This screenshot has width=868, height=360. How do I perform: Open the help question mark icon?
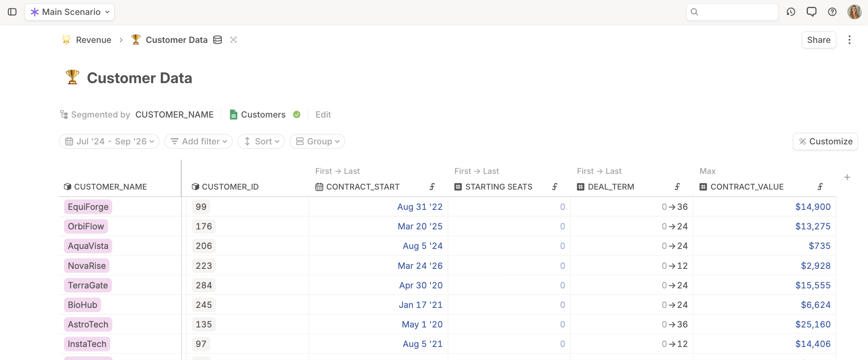832,12
